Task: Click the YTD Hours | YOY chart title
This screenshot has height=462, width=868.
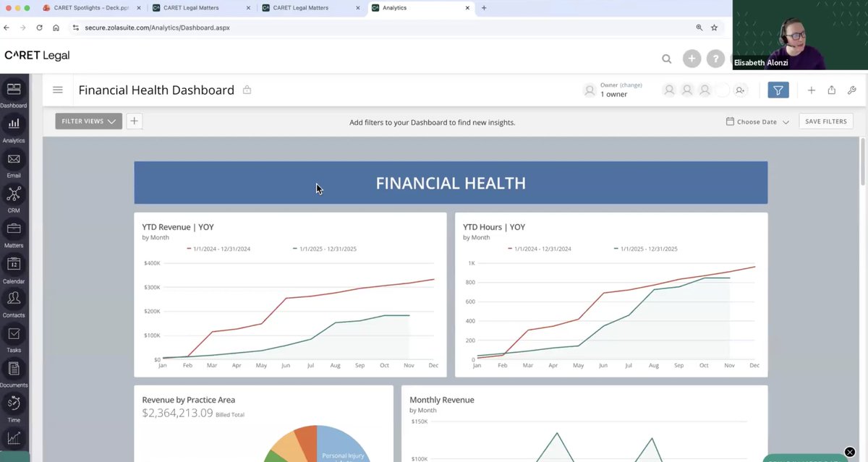Action: pos(494,227)
